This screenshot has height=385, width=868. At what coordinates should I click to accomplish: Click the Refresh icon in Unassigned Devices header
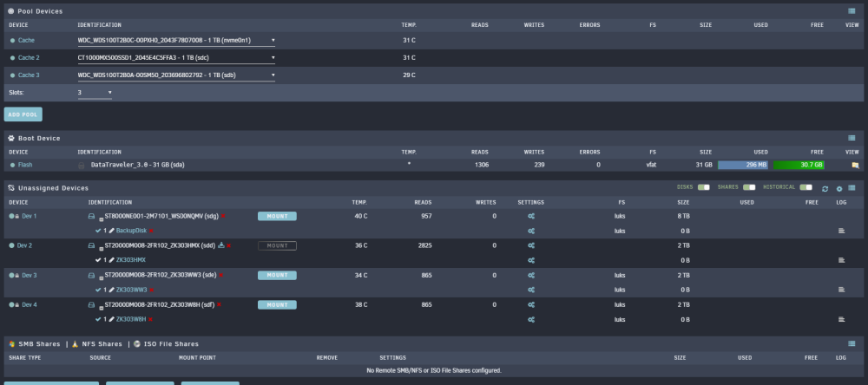click(825, 189)
